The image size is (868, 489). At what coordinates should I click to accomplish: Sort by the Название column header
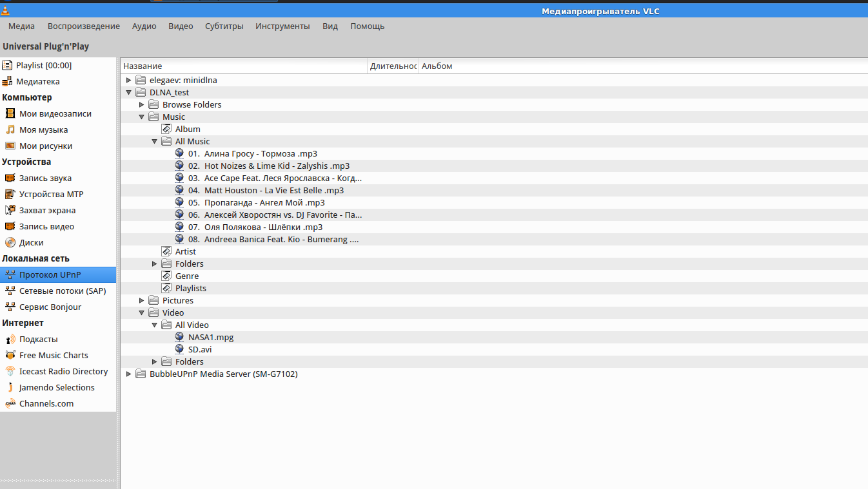click(x=244, y=66)
